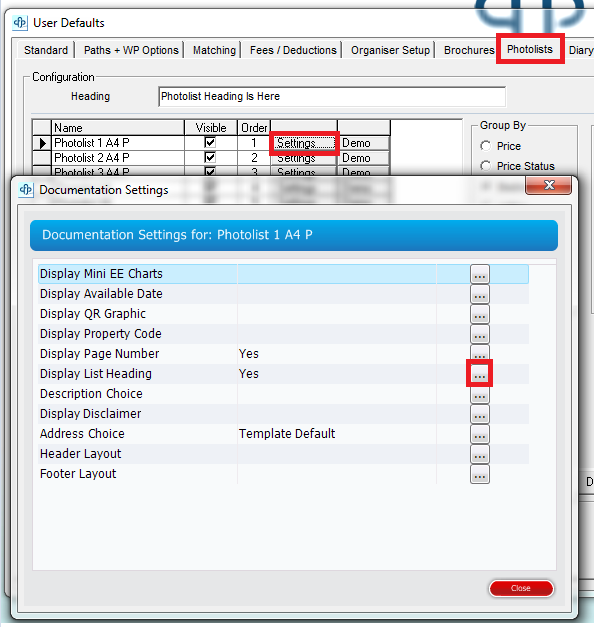The image size is (598, 627).
Task: Select the Footer Layout row
Action: click(x=283, y=474)
